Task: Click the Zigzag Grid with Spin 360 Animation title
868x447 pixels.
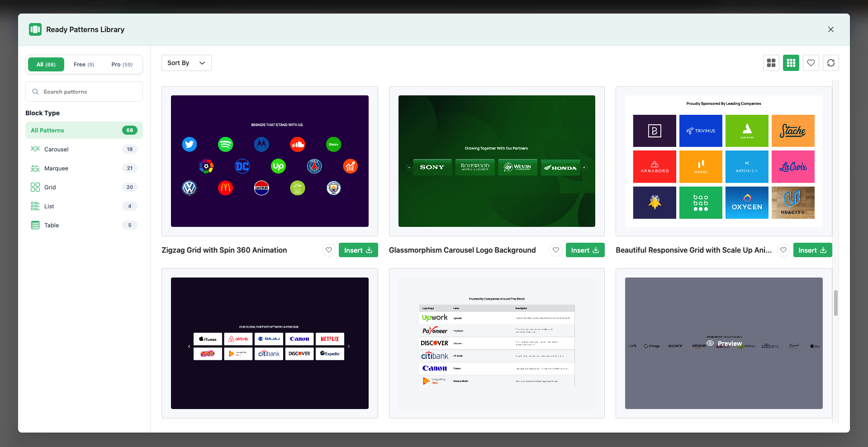Action: point(224,250)
